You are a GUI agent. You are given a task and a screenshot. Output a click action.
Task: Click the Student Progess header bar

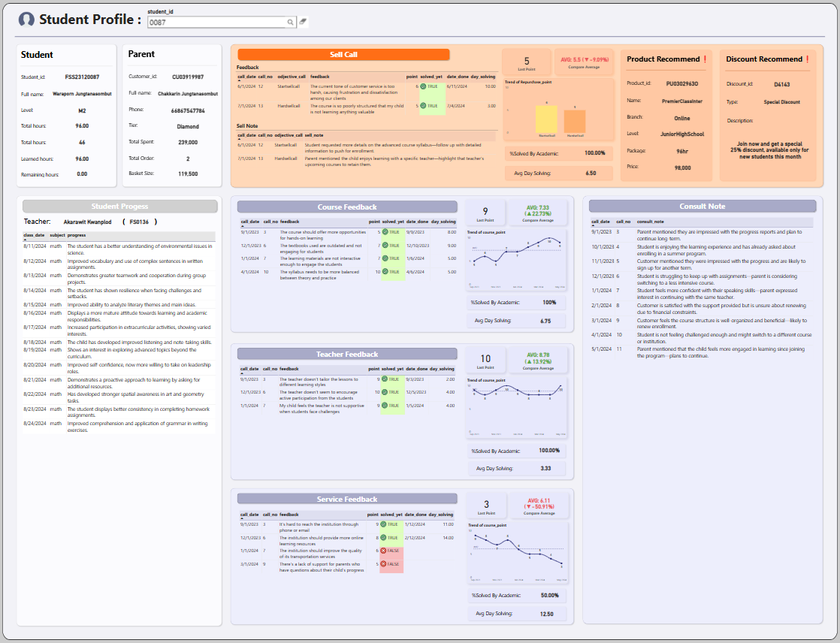[x=120, y=206]
